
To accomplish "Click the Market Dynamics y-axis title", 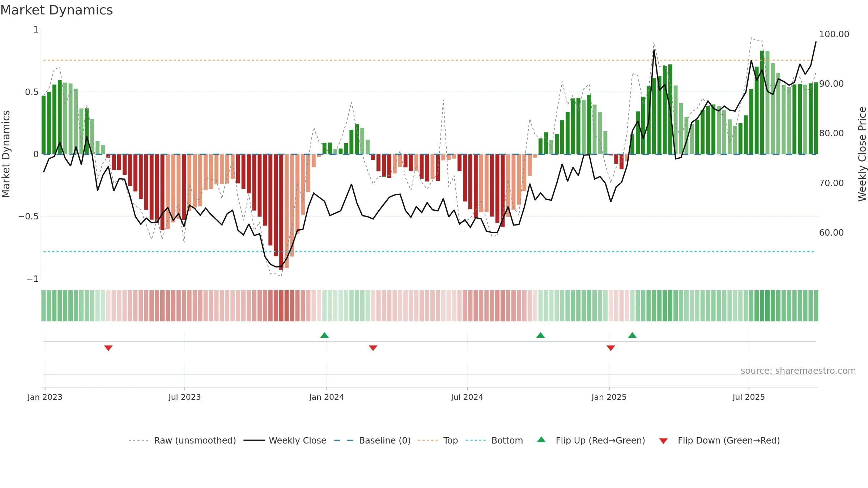I will 6,154.
